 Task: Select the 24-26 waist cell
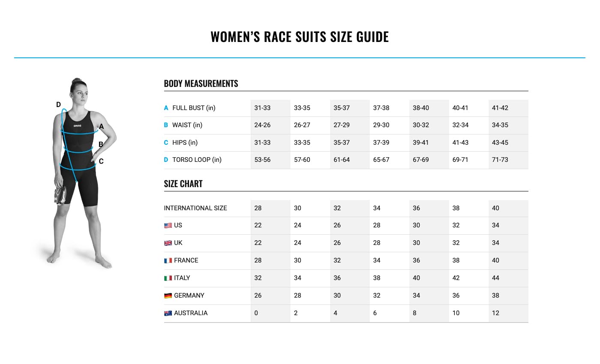point(262,125)
